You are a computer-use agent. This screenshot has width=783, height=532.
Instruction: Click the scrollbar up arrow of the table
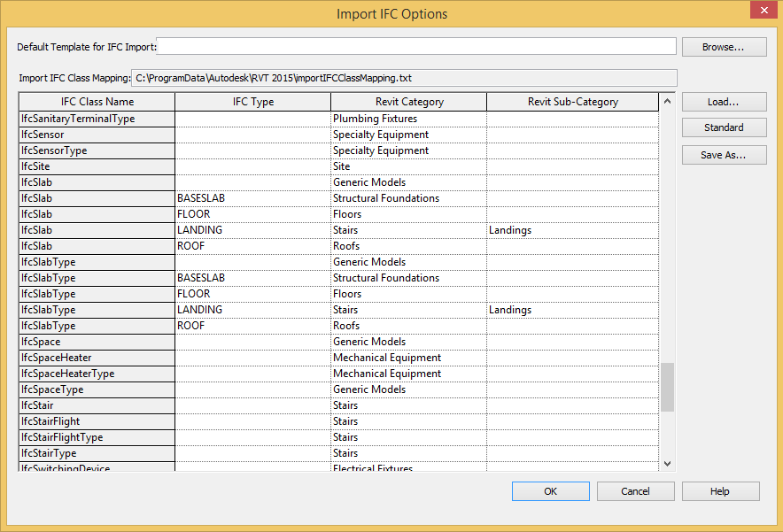pos(667,101)
